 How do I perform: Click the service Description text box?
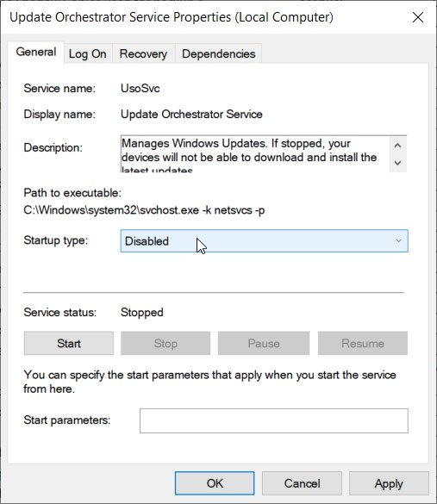264,153
